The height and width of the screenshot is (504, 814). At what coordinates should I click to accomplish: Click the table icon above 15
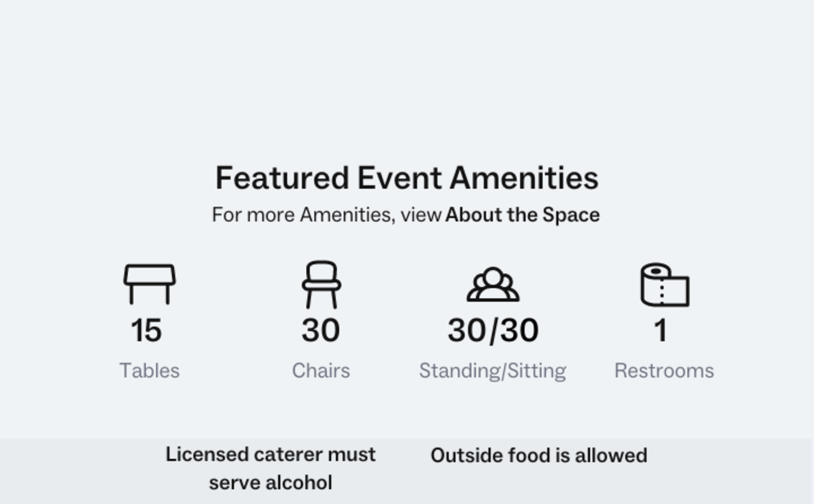(149, 284)
